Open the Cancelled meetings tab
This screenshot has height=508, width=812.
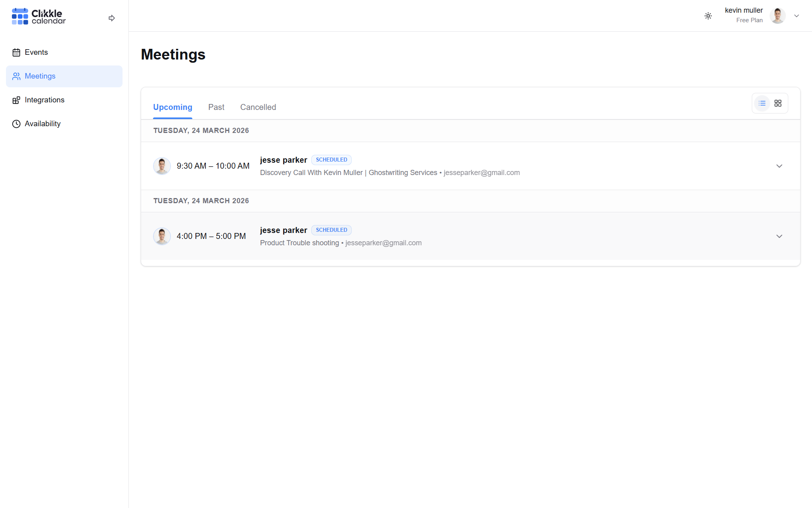(258, 107)
